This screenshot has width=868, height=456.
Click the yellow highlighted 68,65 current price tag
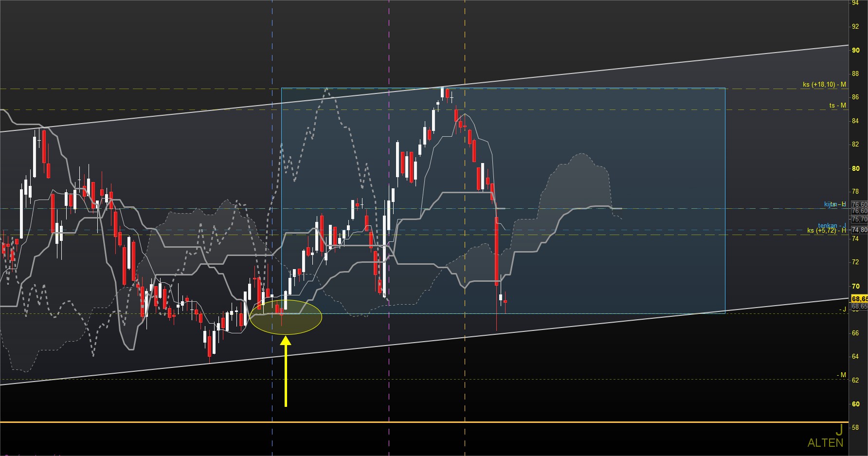click(x=859, y=298)
